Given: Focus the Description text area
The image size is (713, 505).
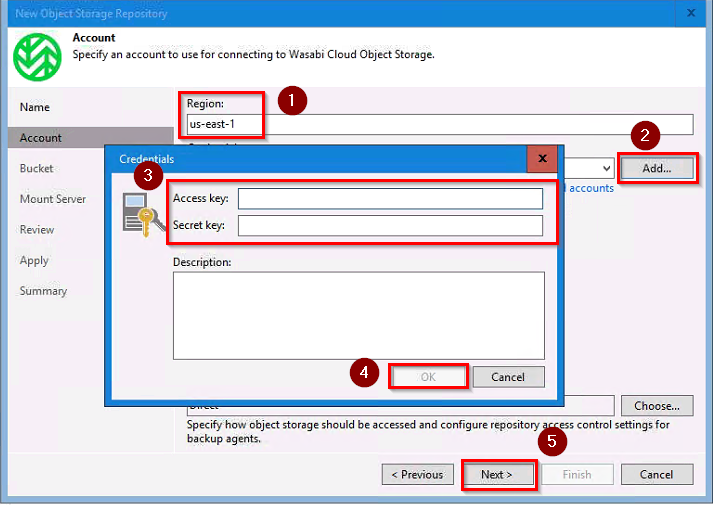Looking at the screenshot, I should pyautogui.click(x=359, y=315).
